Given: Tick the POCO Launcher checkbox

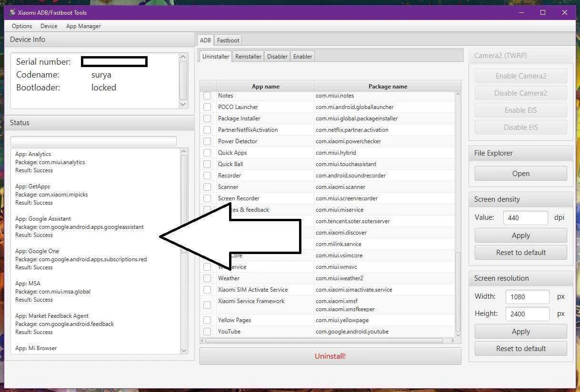Looking at the screenshot, I should click(207, 107).
